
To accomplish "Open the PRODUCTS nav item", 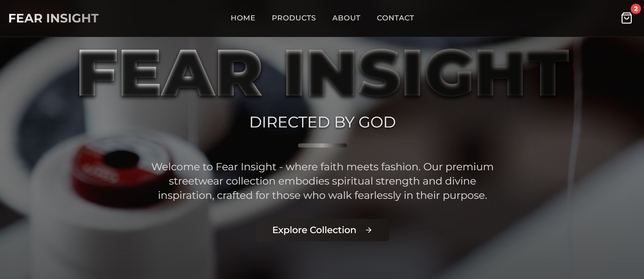I will 294,18.
